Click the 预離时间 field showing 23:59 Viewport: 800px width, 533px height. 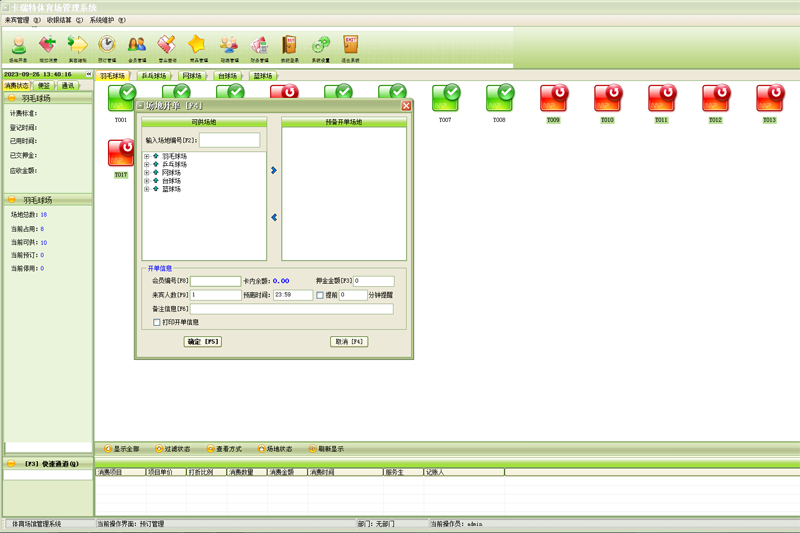pyautogui.click(x=293, y=295)
